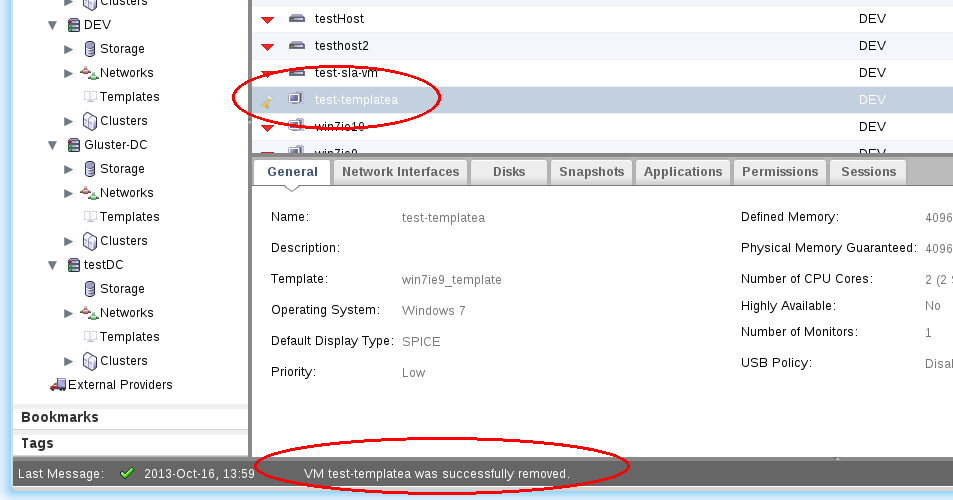The width and height of the screenshot is (953, 500).
Task: Open the Permissions tab
Action: [780, 172]
